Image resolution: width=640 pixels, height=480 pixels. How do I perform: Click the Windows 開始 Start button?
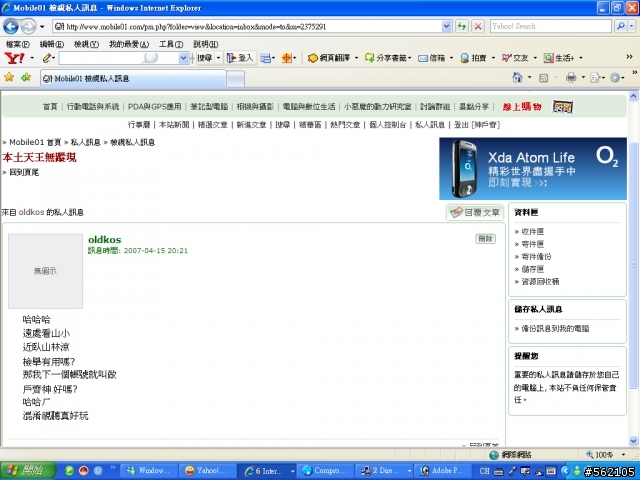tap(27, 471)
